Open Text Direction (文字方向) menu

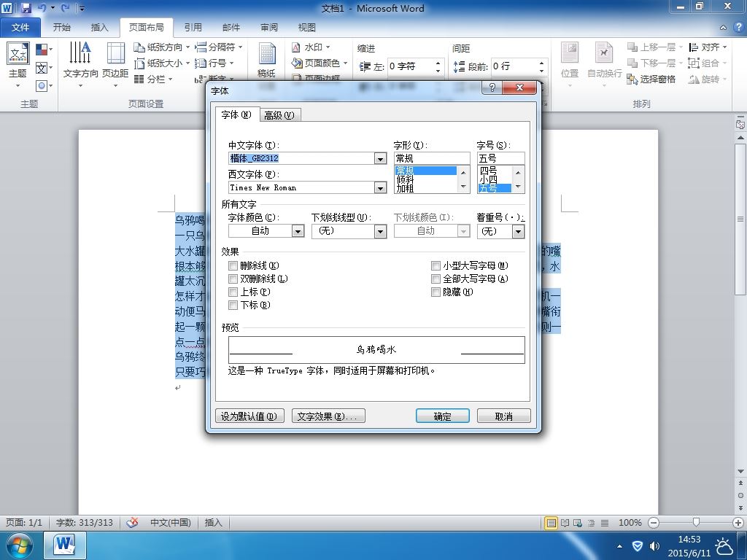pos(80,65)
